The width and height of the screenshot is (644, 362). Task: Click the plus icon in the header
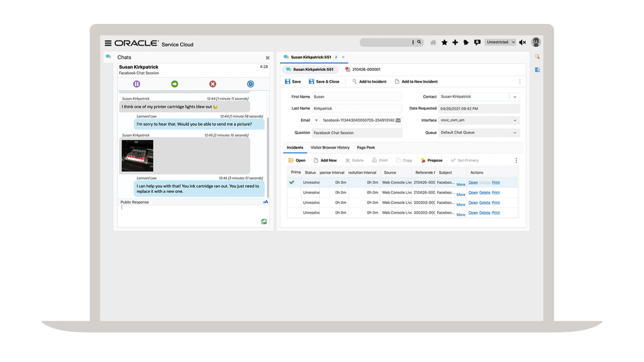(x=455, y=43)
